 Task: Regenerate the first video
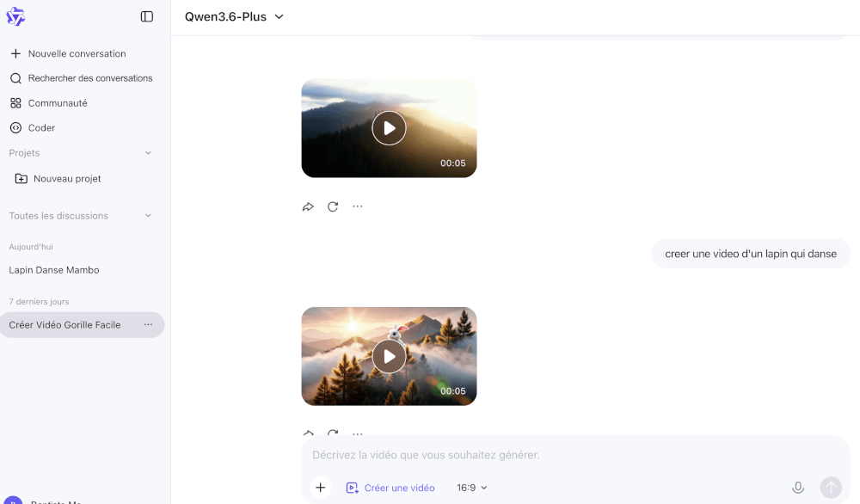pos(333,206)
